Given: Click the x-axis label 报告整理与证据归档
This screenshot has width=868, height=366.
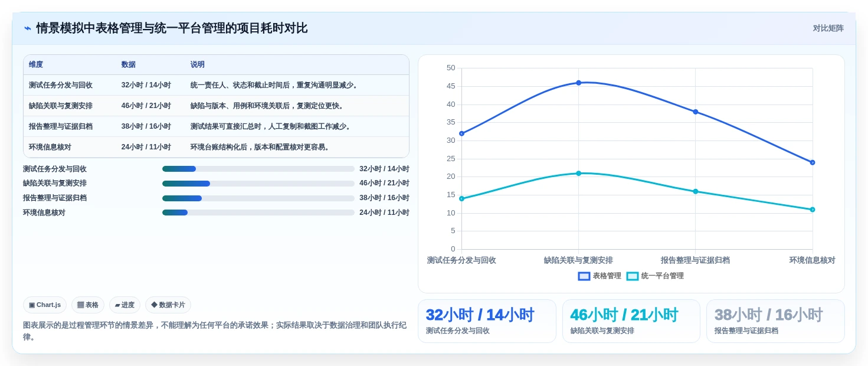Looking at the screenshot, I should click(x=695, y=260).
